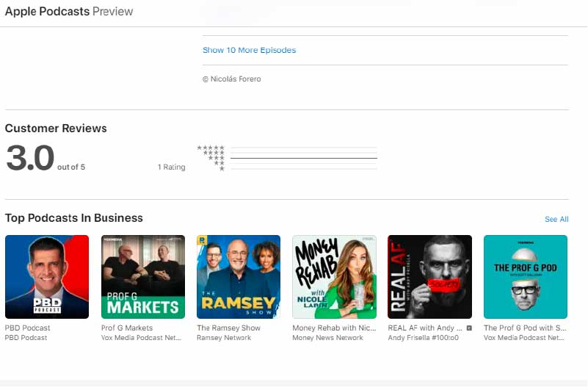588x390 pixels.
Task: Click 'Vox Media Podcast Net...' under The Prof G Pod
Action: [x=524, y=338]
